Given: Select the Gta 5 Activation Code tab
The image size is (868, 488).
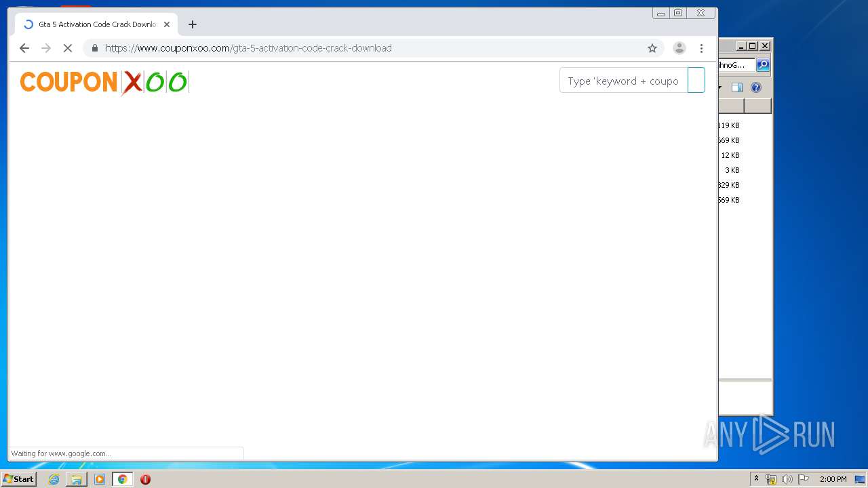Looking at the screenshot, I should coord(96,24).
